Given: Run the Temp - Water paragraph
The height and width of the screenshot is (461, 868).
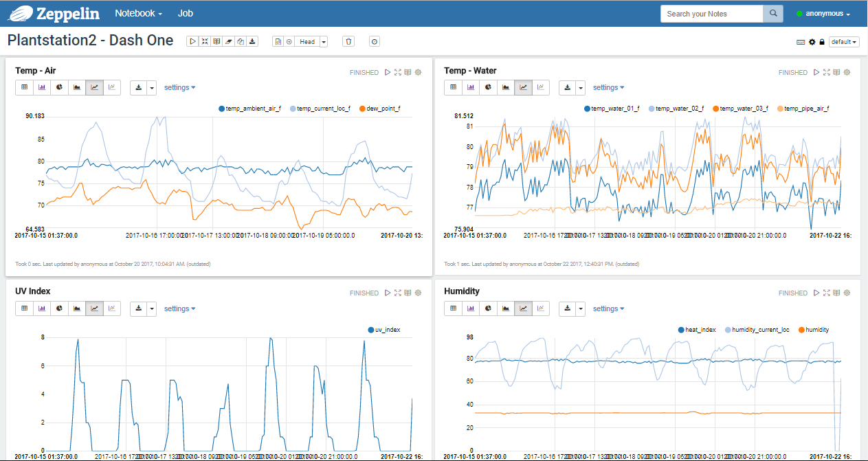Looking at the screenshot, I should [816, 72].
